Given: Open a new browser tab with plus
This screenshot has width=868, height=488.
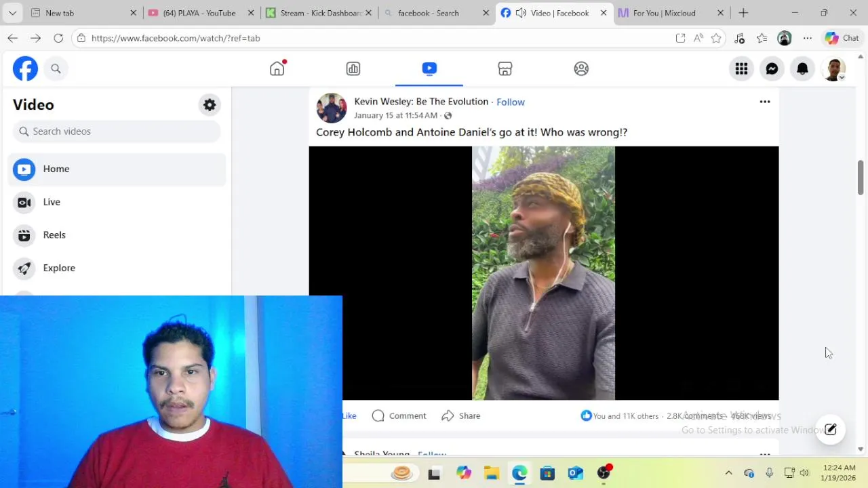Looking at the screenshot, I should point(743,13).
